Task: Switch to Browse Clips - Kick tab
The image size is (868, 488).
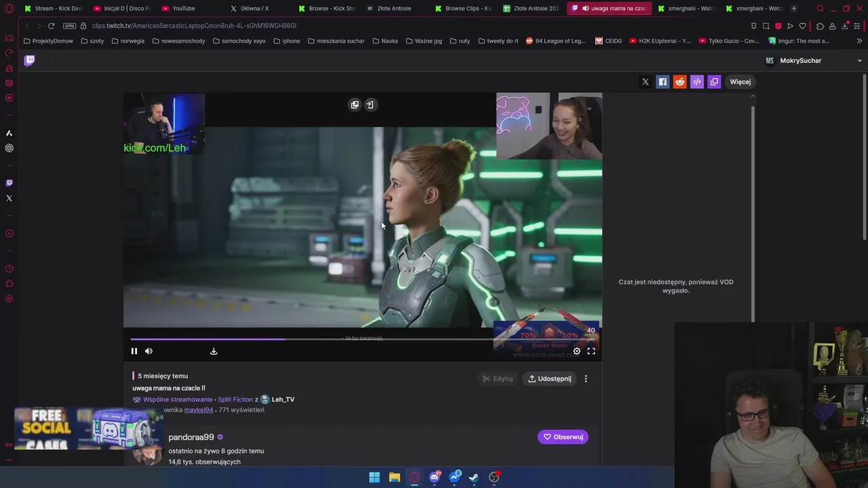Action: click(x=465, y=8)
